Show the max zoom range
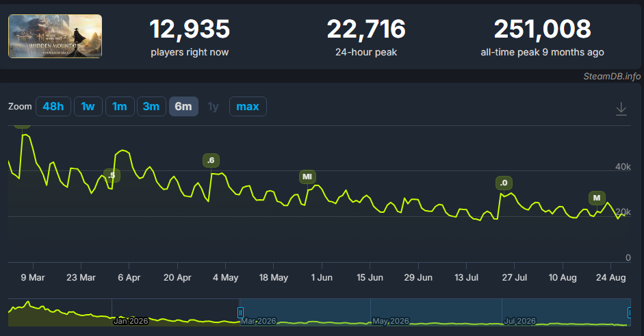 click(248, 106)
